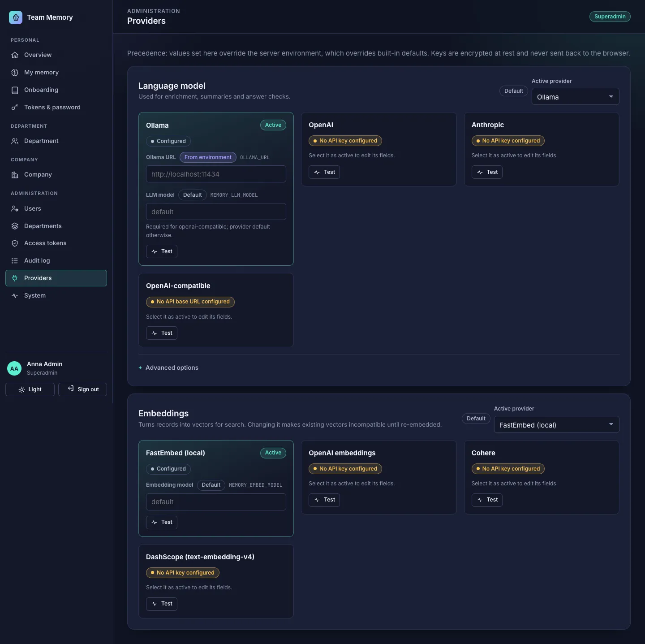Click No API base URL configured badge

pyautogui.click(x=190, y=302)
